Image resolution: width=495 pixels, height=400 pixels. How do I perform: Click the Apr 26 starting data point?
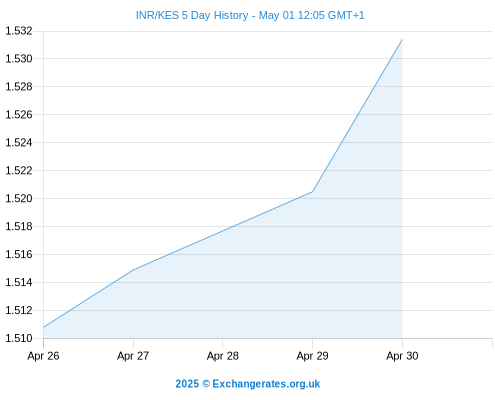(44, 327)
